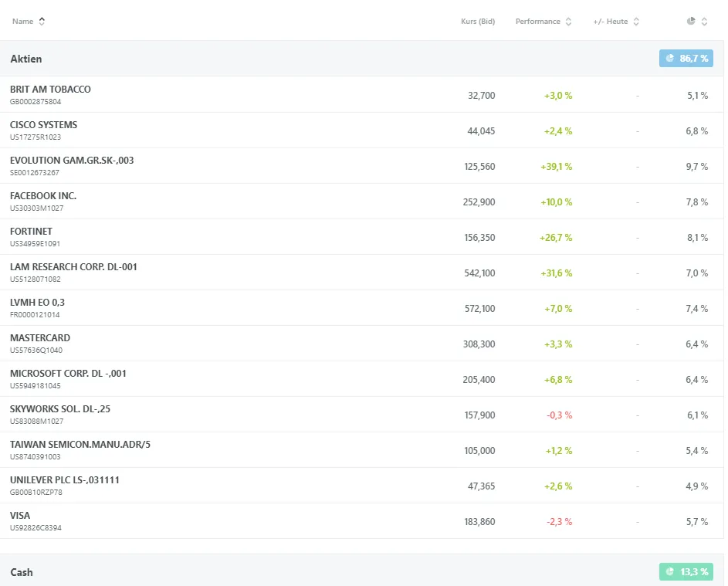This screenshot has width=728, height=586.
Task: Click Fortinet performance value +26,7 %
Action: (x=556, y=238)
